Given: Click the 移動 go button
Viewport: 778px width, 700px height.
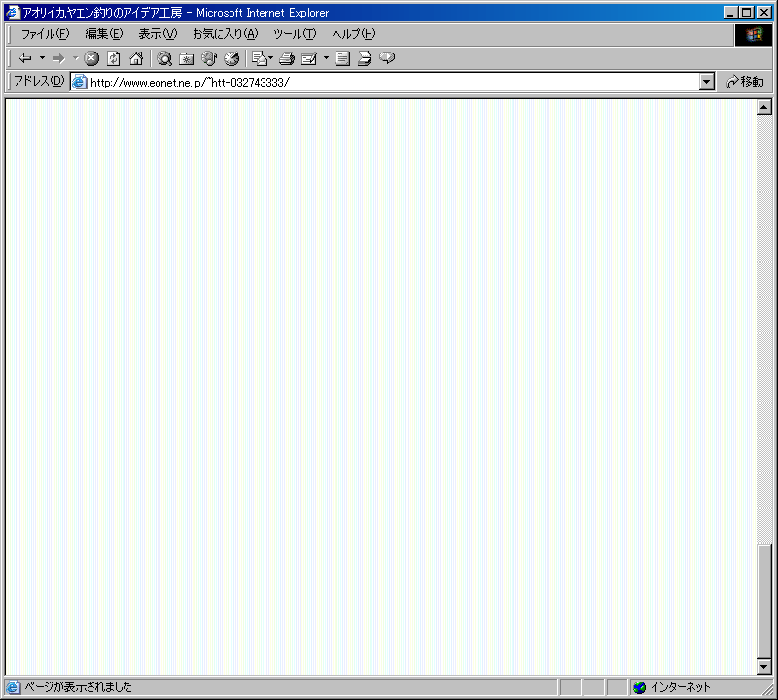Looking at the screenshot, I should tap(745, 82).
